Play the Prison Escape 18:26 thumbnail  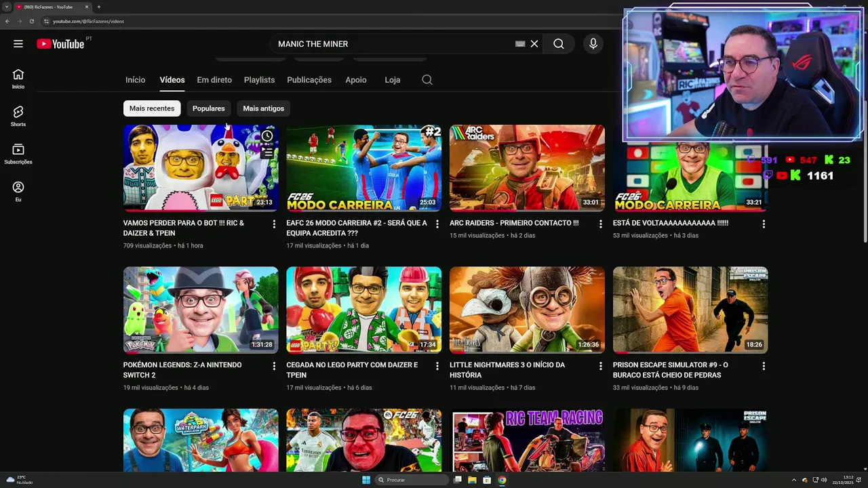point(690,310)
